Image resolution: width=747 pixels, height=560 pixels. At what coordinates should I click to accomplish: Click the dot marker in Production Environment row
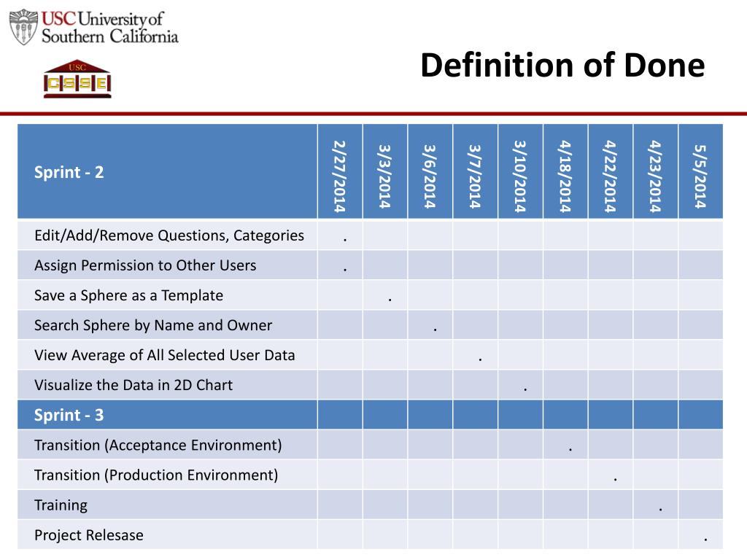(616, 480)
